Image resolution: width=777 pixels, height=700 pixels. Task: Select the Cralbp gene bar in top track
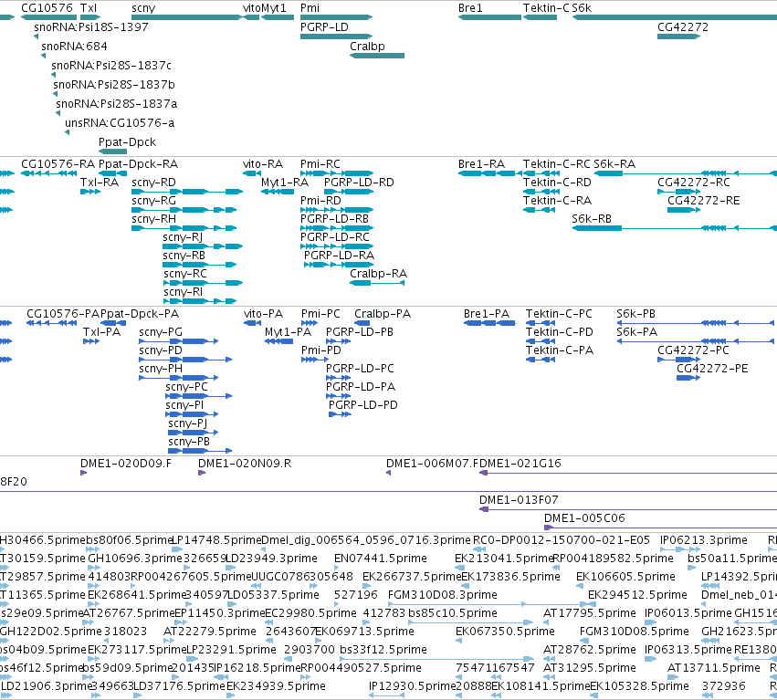tap(377, 56)
